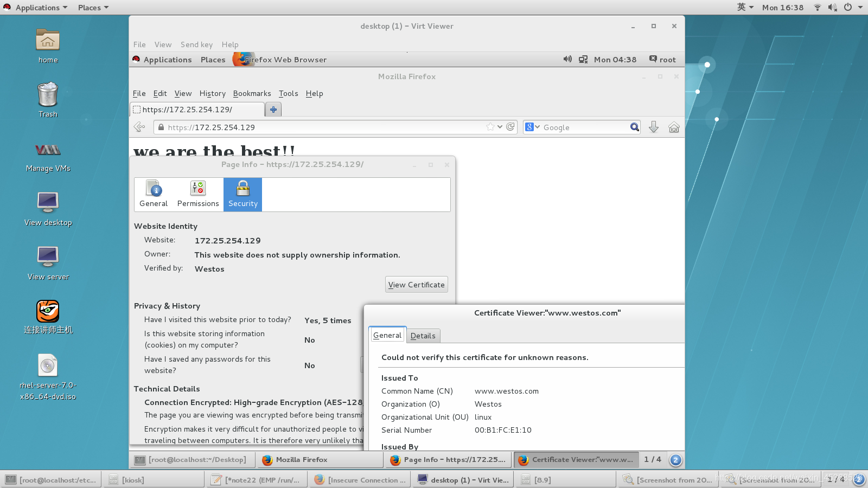868x488 pixels.
Task: Open URL history dropdown arrow
Action: point(500,127)
